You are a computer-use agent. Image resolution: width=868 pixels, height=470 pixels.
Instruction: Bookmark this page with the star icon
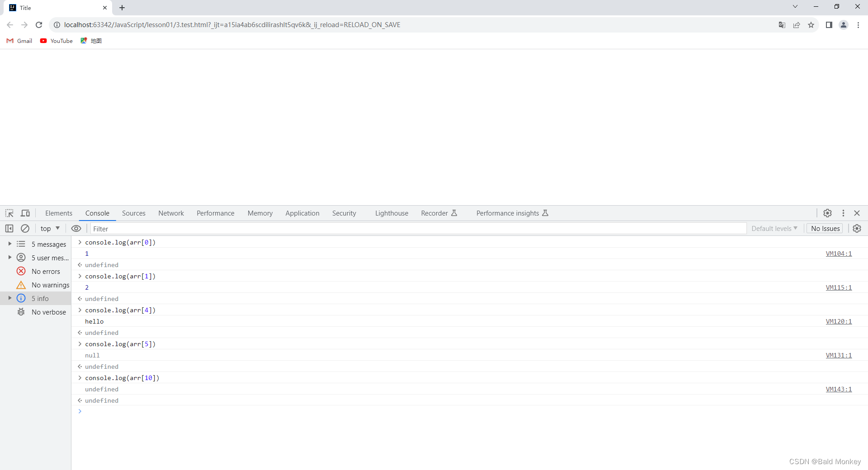click(811, 25)
